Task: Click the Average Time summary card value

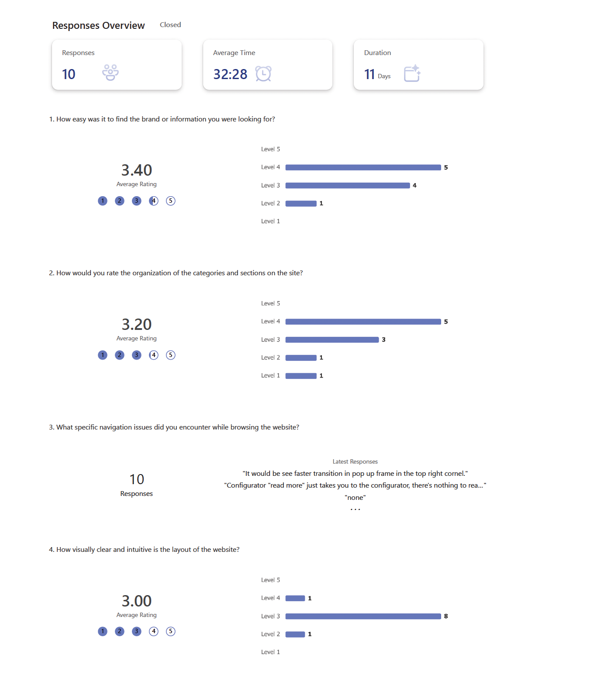Action: [230, 74]
